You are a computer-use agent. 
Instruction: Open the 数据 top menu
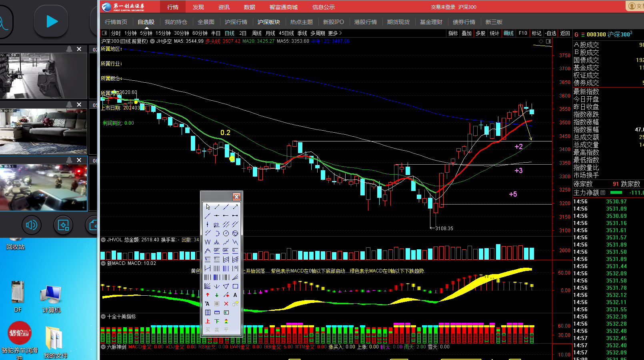click(x=250, y=7)
